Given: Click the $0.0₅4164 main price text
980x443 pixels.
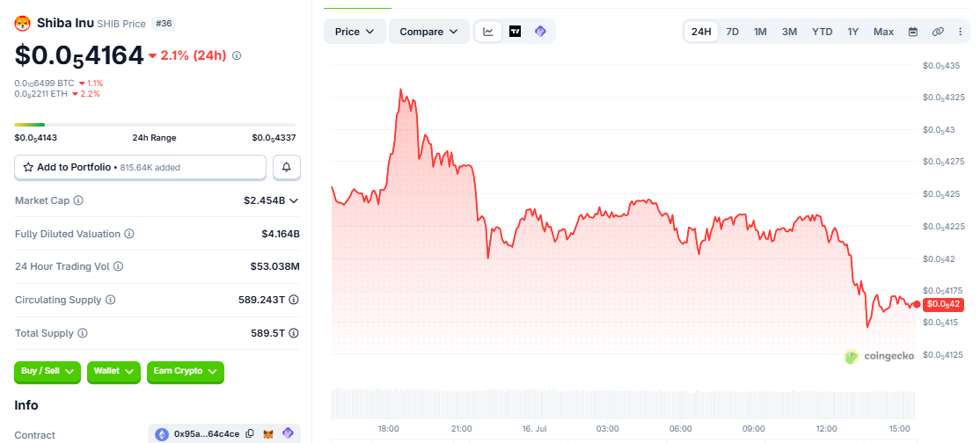Looking at the screenshot, I should [x=79, y=55].
